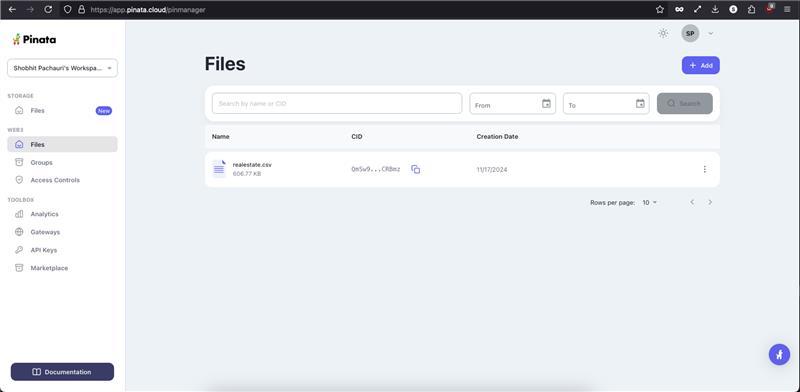Image resolution: width=800 pixels, height=392 pixels.
Task: Open the From date calendar icon
Action: click(x=546, y=104)
